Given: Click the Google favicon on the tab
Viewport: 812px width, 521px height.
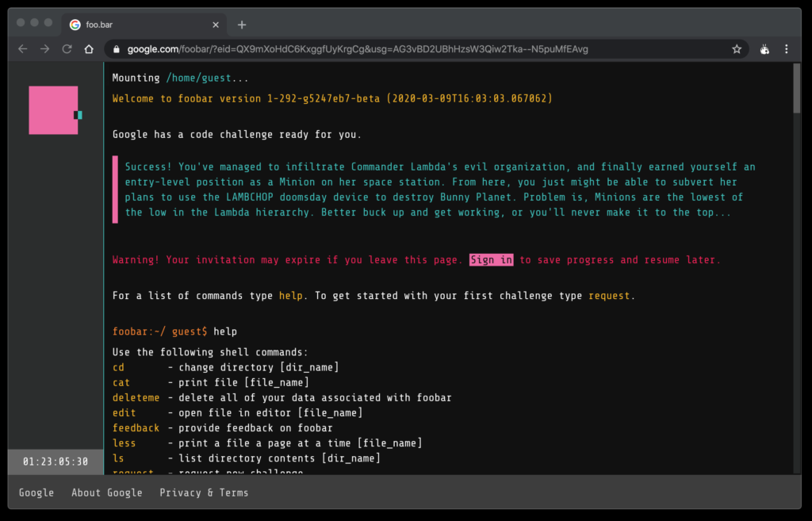Looking at the screenshot, I should point(75,25).
